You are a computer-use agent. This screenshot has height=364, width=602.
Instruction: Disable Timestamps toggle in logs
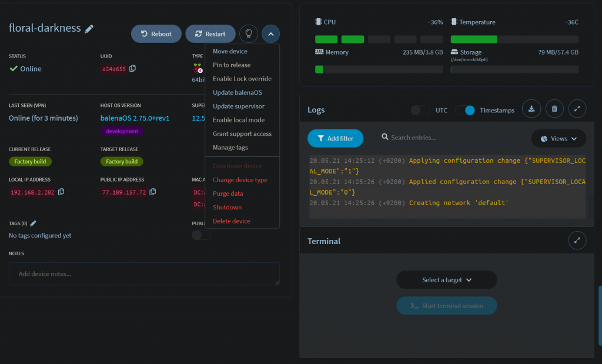pos(464,110)
